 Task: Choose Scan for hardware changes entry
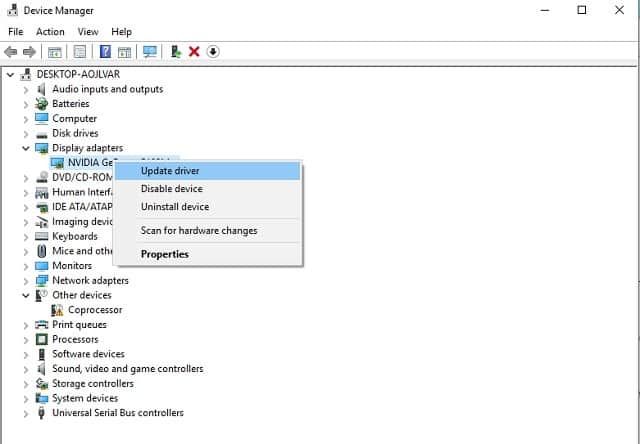point(207,231)
